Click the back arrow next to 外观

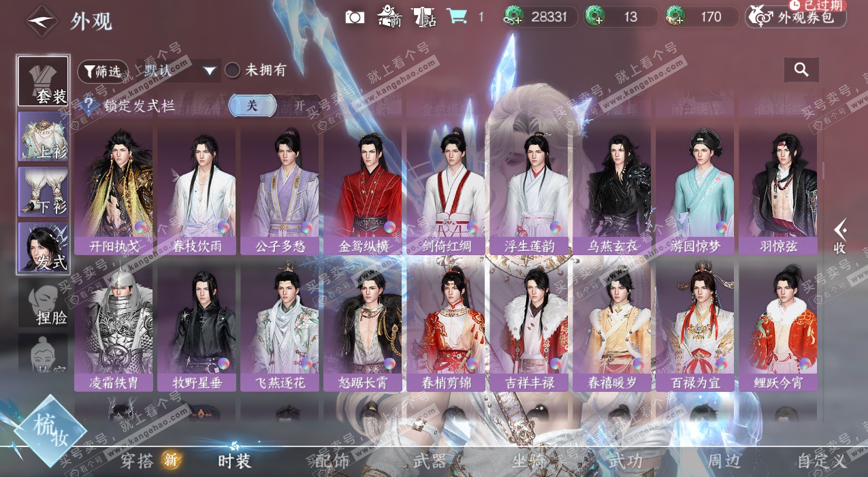41,20
